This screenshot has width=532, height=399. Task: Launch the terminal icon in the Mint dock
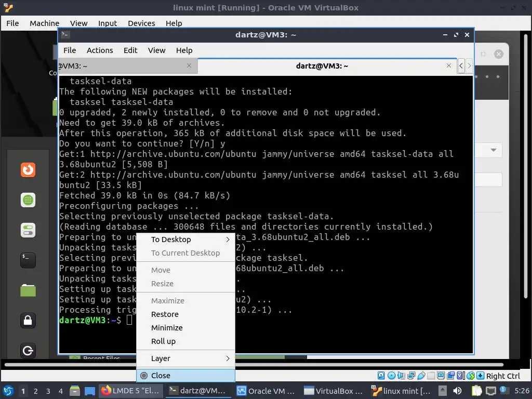tap(28, 260)
